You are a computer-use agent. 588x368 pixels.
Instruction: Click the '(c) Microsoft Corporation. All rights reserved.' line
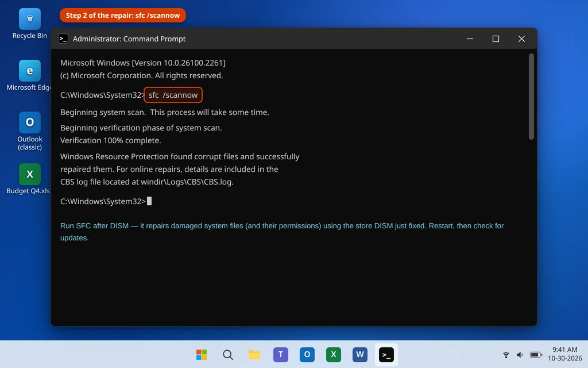click(x=141, y=75)
